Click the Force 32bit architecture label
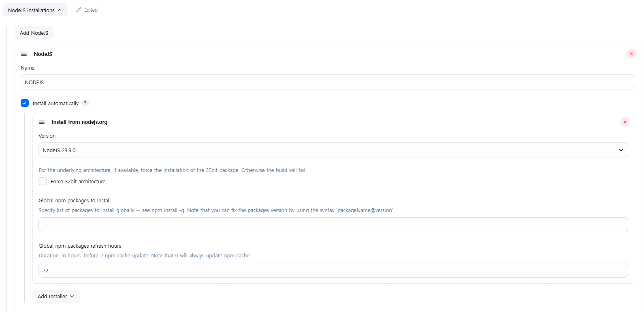644x312 pixels. coord(78,182)
